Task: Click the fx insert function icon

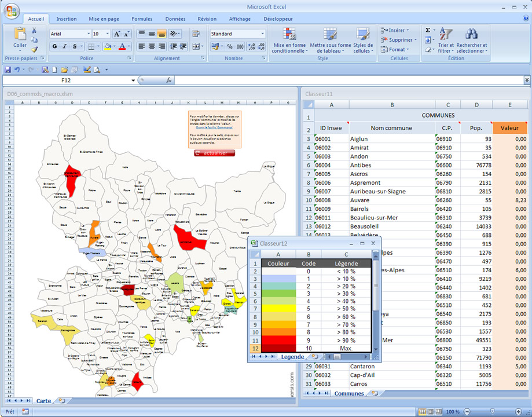Action: (168, 80)
